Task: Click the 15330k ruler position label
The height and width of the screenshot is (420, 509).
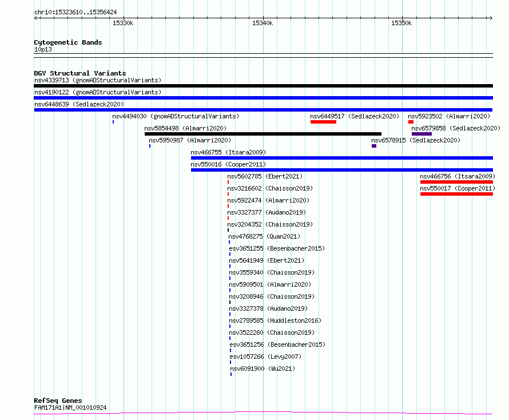Action: coord(123,23)
